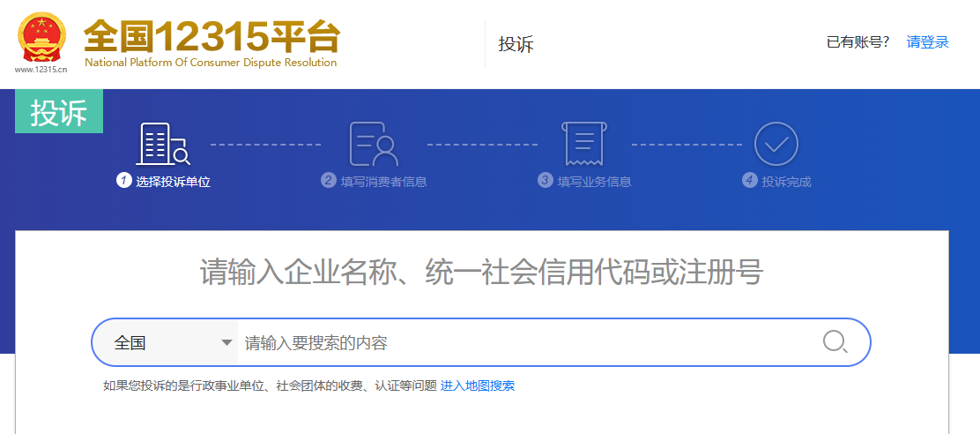Image resolution: width=980 pixels, height=434 pixels.
Task: Select the green 投诉 tab
Action: (x=59, y=112)
